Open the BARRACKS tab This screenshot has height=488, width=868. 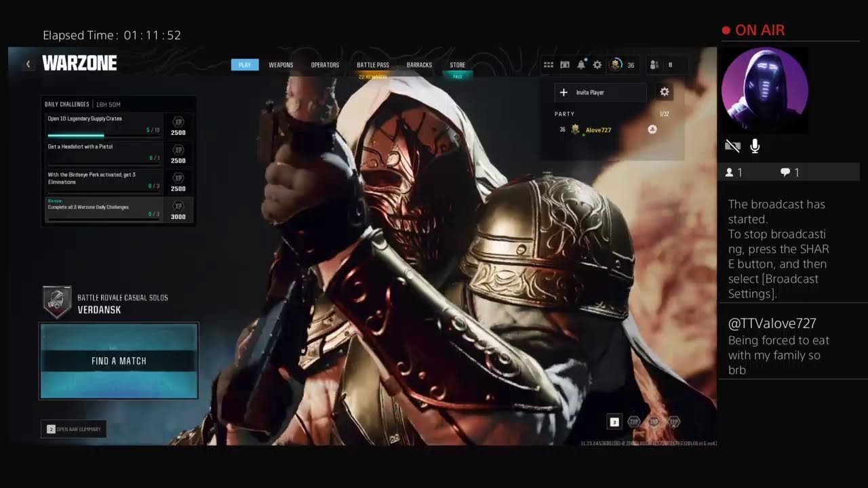[419, 65]
